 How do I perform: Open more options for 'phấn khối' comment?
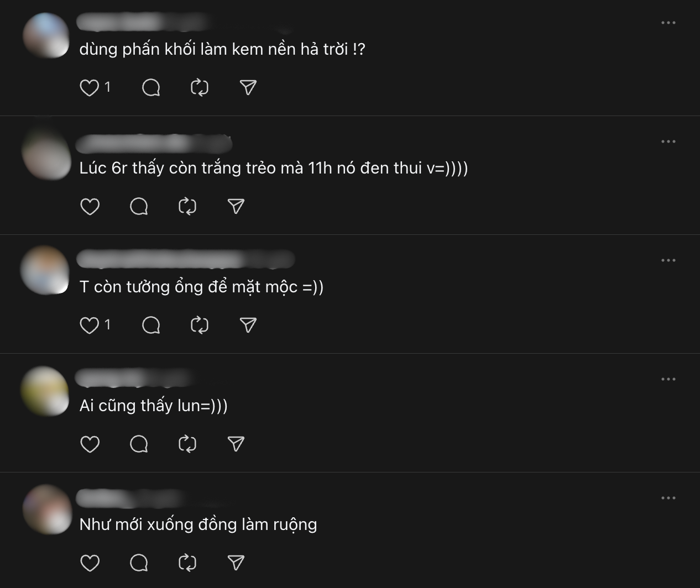tap(668, 23)
